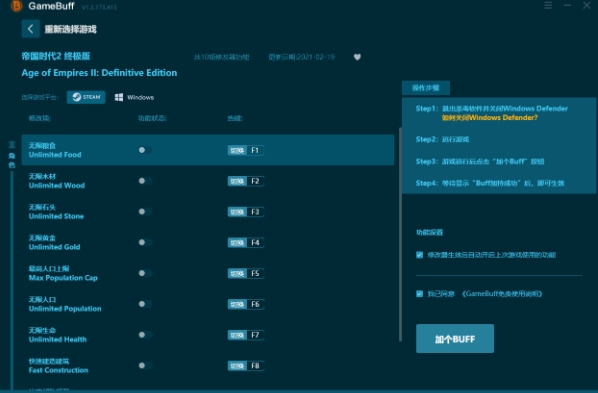The image size is (598, 393).
Task: Click the heart favorite icon
Action: [357, 57]
